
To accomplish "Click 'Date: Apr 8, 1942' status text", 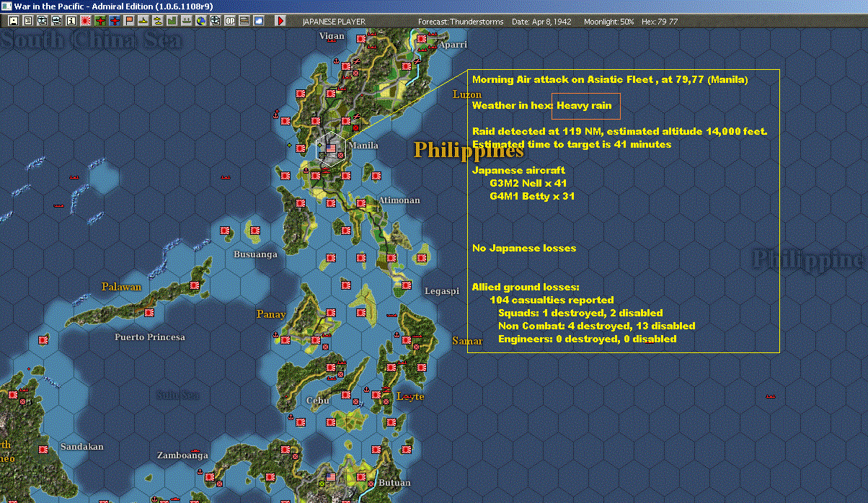I will [x=541, y=22].
